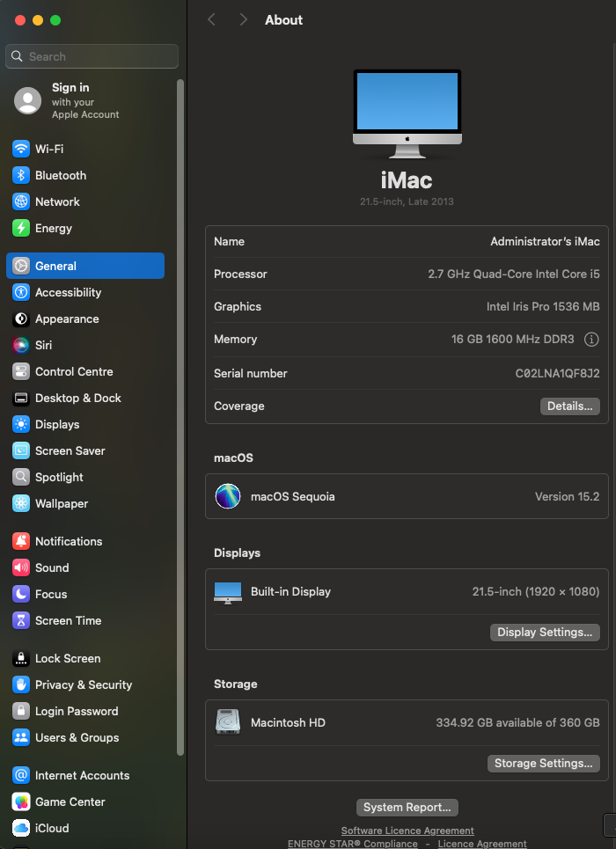The width and height of the screenshot is (616, 849).
Task: Open Sound speaker icon
Action: tap(21, 567)
